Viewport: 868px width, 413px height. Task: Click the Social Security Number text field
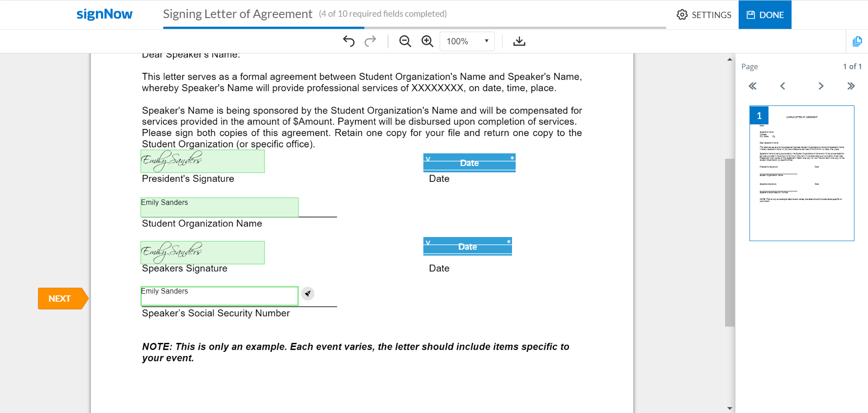(x=219, y=296)
